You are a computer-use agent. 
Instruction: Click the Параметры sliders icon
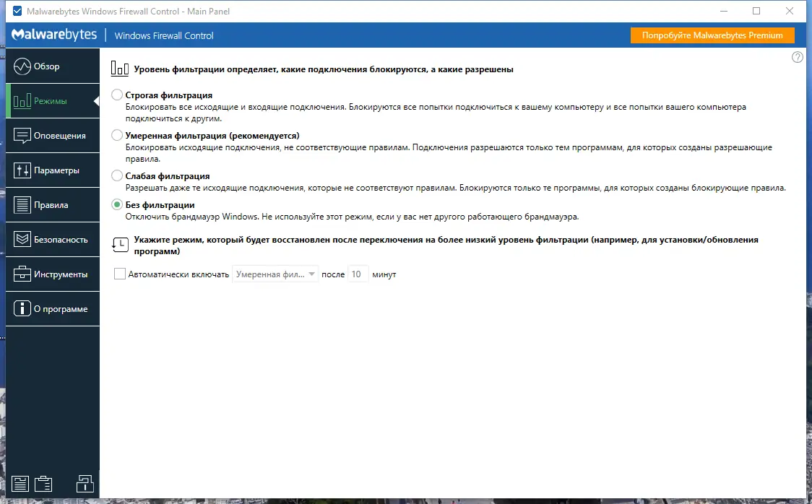click(x=22, y=170)
